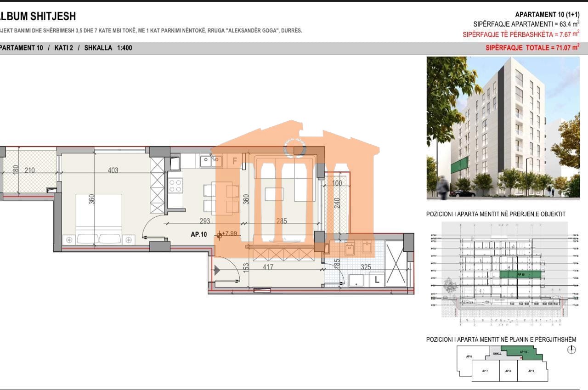Click the north compass symbol
Viewport: 588px width, 390px height.
click(x=571, y=350)
